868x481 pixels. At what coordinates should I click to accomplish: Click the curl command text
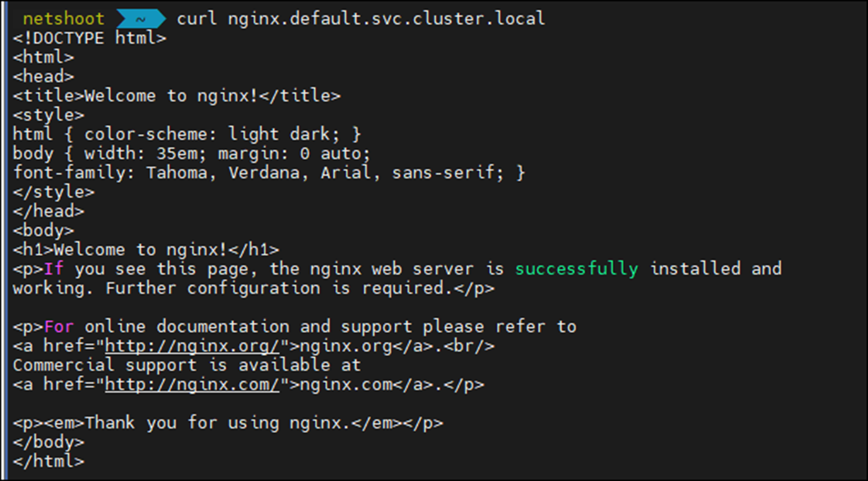(197, 19)
